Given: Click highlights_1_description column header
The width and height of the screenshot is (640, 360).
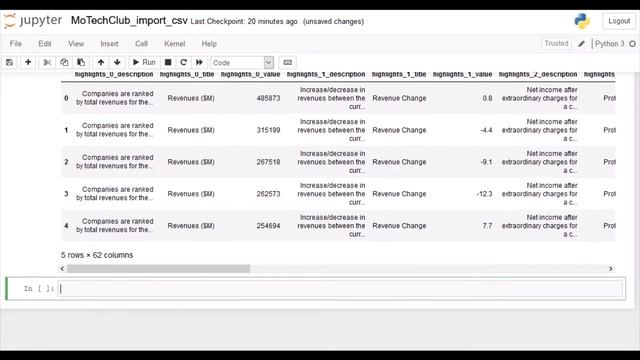Looking at the screenshot, I should coord(326,75).
